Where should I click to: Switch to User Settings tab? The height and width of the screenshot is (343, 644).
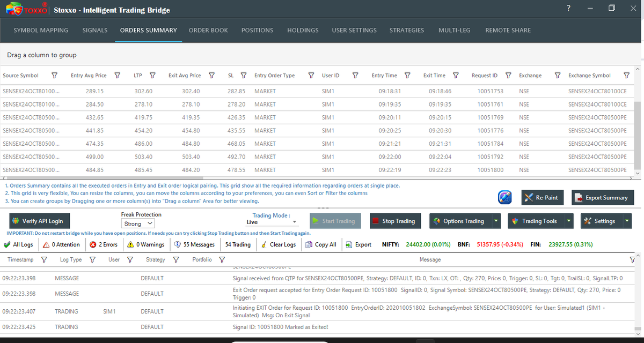coord(354,31)
